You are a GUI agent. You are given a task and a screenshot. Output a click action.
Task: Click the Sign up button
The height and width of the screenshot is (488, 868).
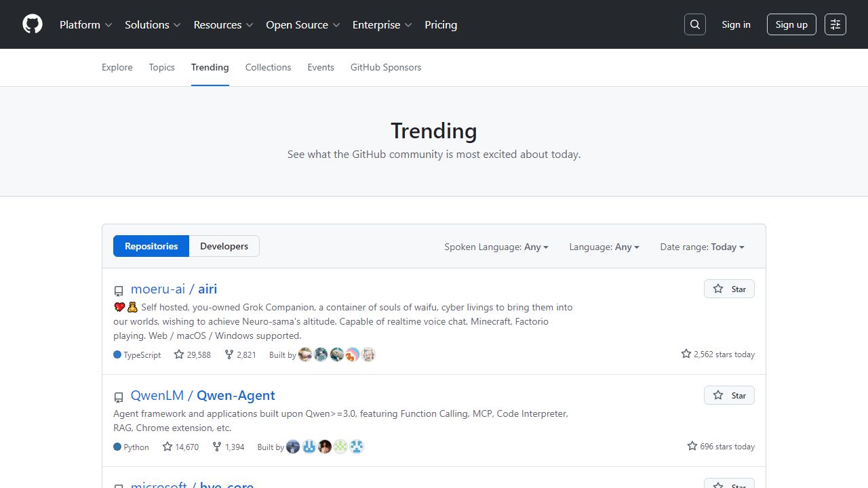click(791, 24)
